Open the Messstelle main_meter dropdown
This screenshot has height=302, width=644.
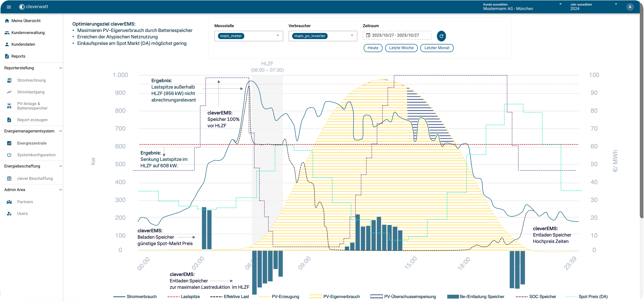click(x=278, y=36)
